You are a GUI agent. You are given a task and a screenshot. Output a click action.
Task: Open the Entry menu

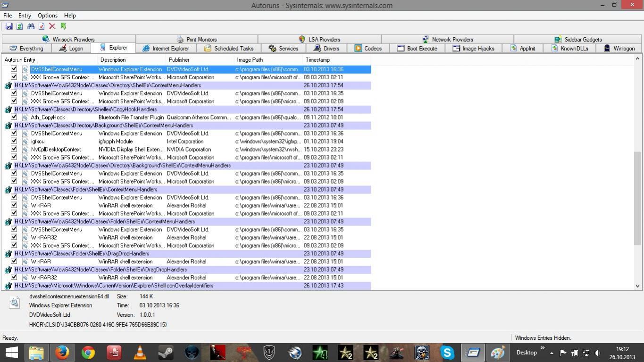(x=25, y=16)
